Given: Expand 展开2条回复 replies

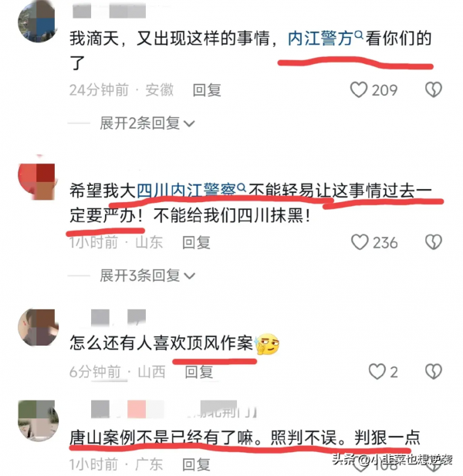Looking at the screenshot, I should point(147,123).
